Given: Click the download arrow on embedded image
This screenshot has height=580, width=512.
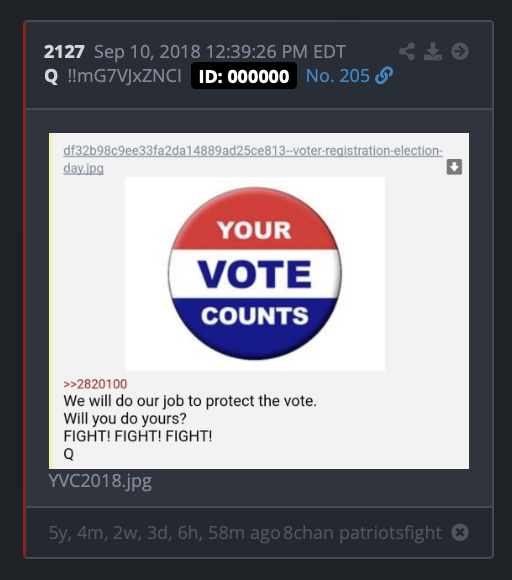Looking at the screenshot, I should click(454, 167).
